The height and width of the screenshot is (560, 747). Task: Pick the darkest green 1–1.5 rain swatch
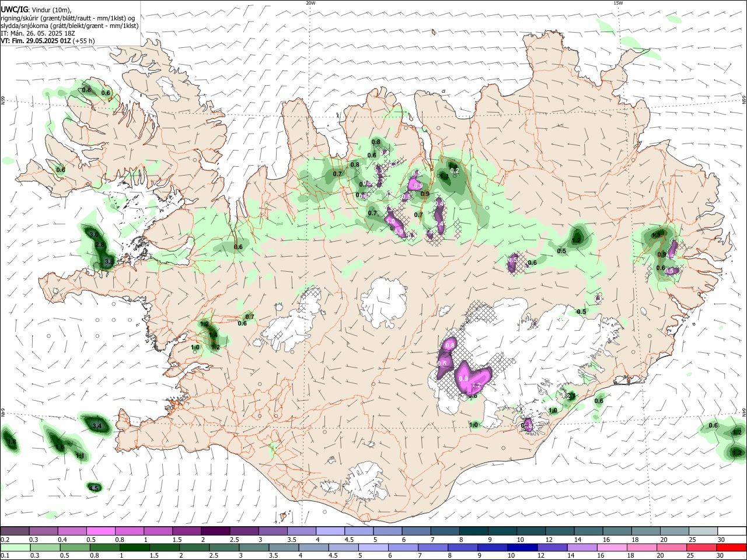pyautogui.click(x=135, y=547)
